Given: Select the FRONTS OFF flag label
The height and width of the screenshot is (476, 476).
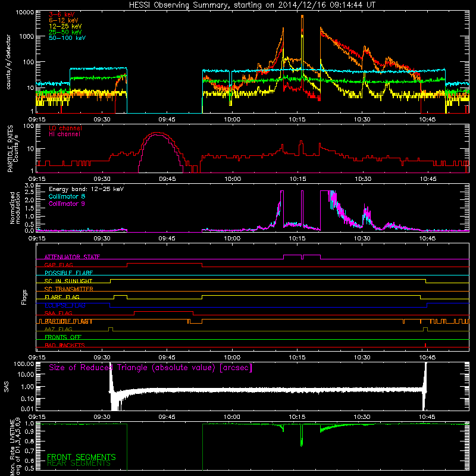Looking at the screenshot, I should coord(63,337).
